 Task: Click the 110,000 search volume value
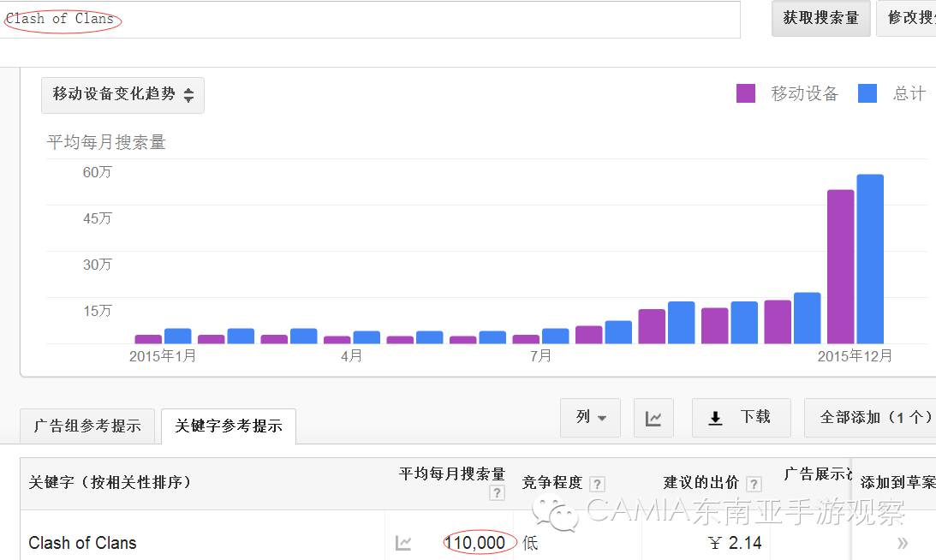pos(475,543)
